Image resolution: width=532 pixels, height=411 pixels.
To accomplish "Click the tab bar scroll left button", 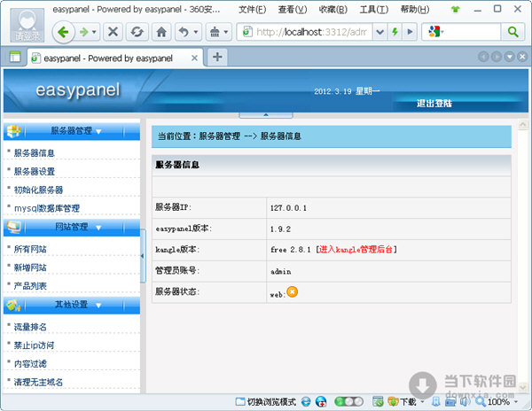I will coord(483,57).
